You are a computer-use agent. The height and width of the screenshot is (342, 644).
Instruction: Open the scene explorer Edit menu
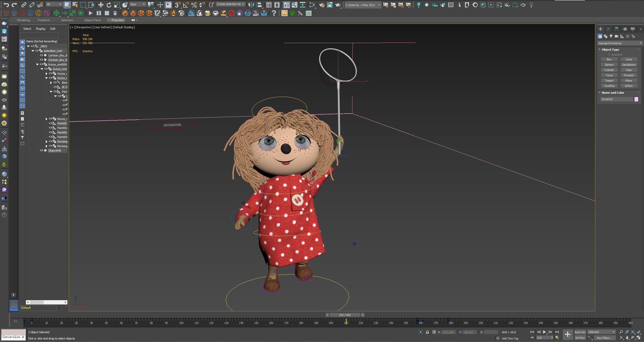pyautogui.click(x=53, y=29)
